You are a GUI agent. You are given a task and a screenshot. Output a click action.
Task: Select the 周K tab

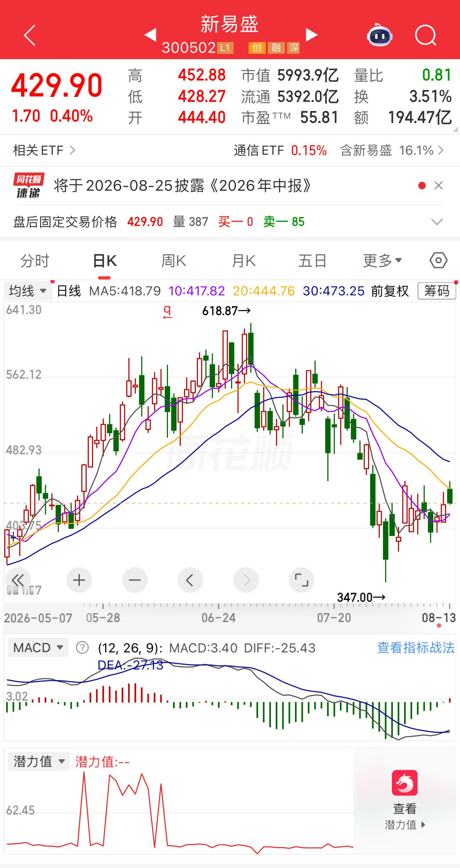tap(174, 261)
